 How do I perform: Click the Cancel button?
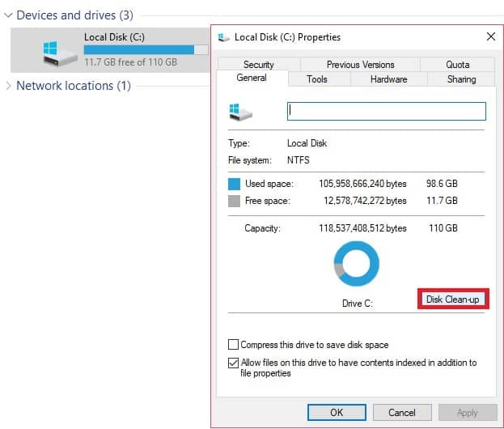coord(402,412)
